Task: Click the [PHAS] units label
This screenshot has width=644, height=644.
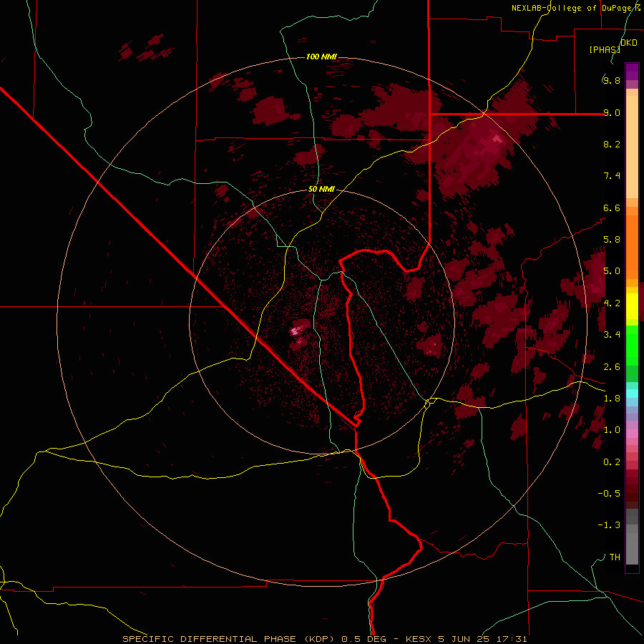Action: tap(605, 49)
